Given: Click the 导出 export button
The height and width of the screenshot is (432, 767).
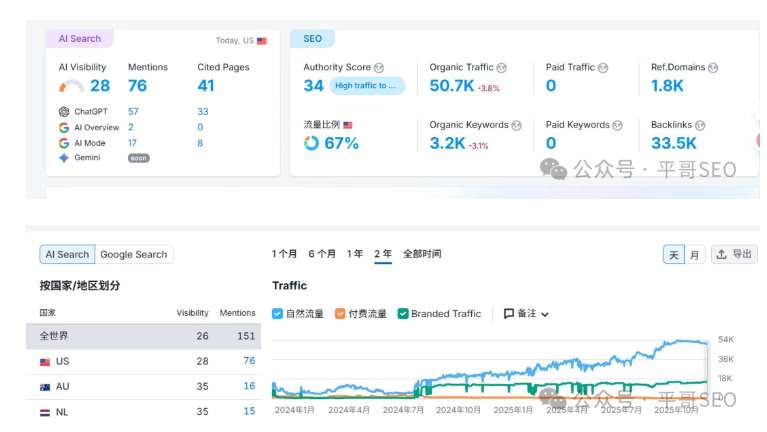Looking at the screenshot, I should tap(734, 255).
